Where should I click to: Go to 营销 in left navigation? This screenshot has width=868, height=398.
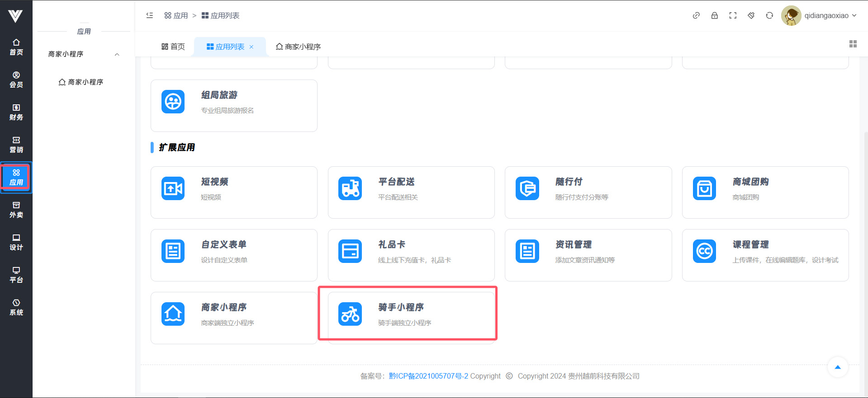pos(16,145)
